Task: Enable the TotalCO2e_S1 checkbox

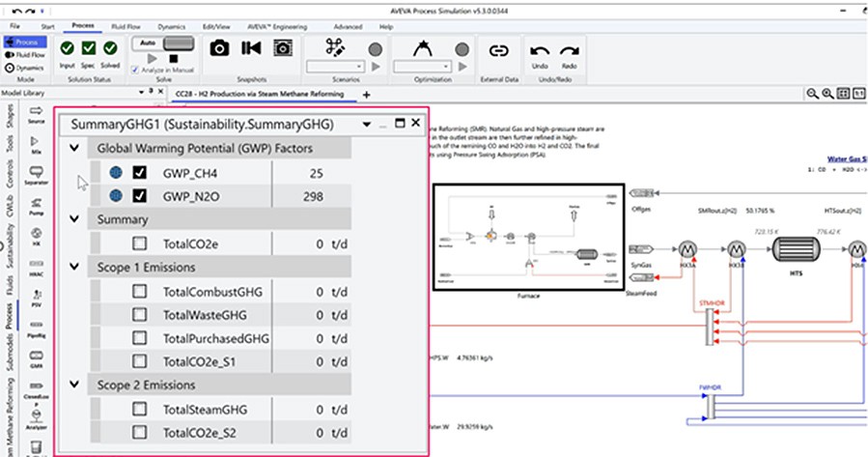Action: (139, 361)
